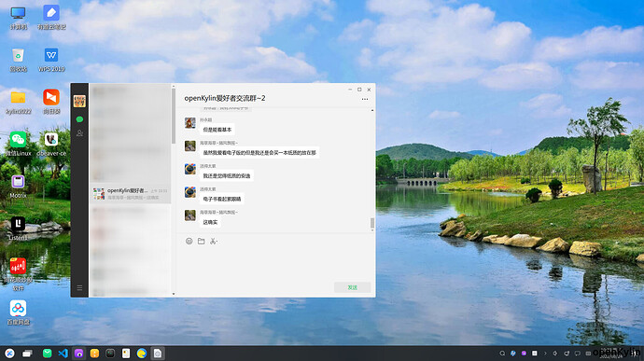
Task: Click the document app icon on taskbar
Action: 158,354
